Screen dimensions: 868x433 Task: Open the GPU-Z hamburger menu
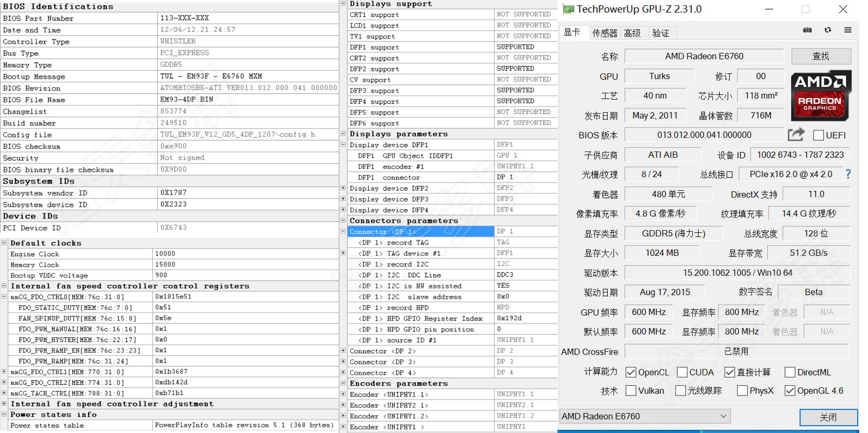tap(848, 30)
